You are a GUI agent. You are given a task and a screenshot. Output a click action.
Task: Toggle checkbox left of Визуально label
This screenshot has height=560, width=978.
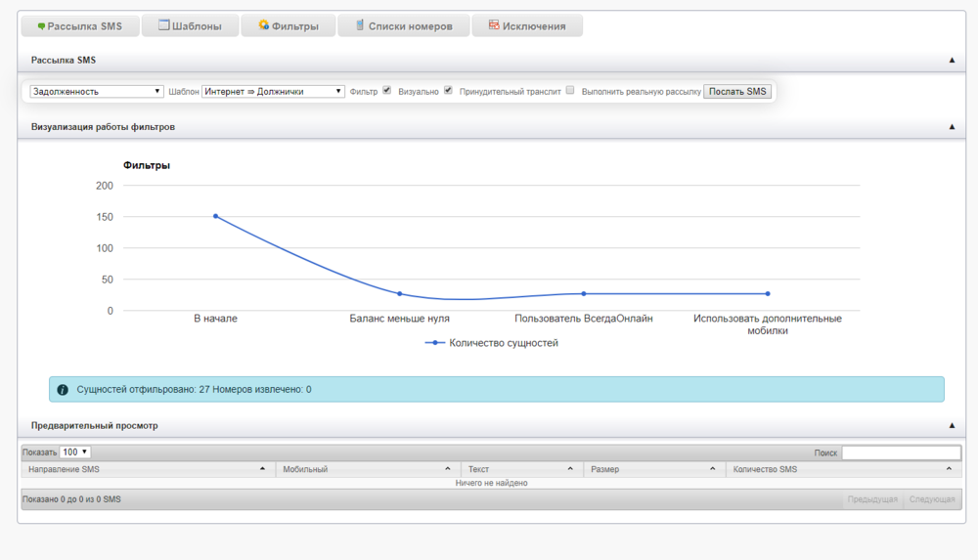coord(387,90)
